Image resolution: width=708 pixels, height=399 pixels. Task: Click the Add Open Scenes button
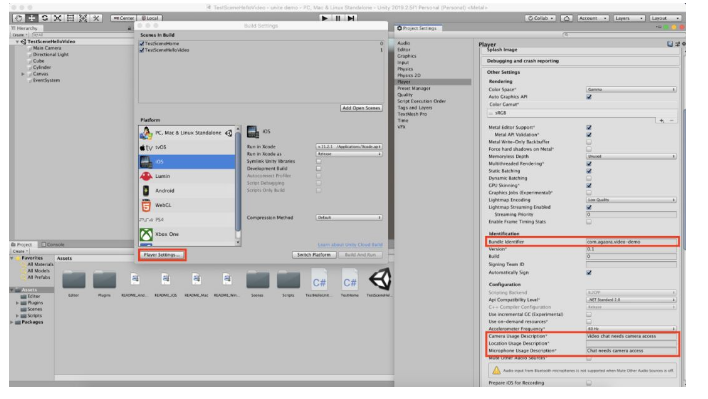tap(361, 108)
